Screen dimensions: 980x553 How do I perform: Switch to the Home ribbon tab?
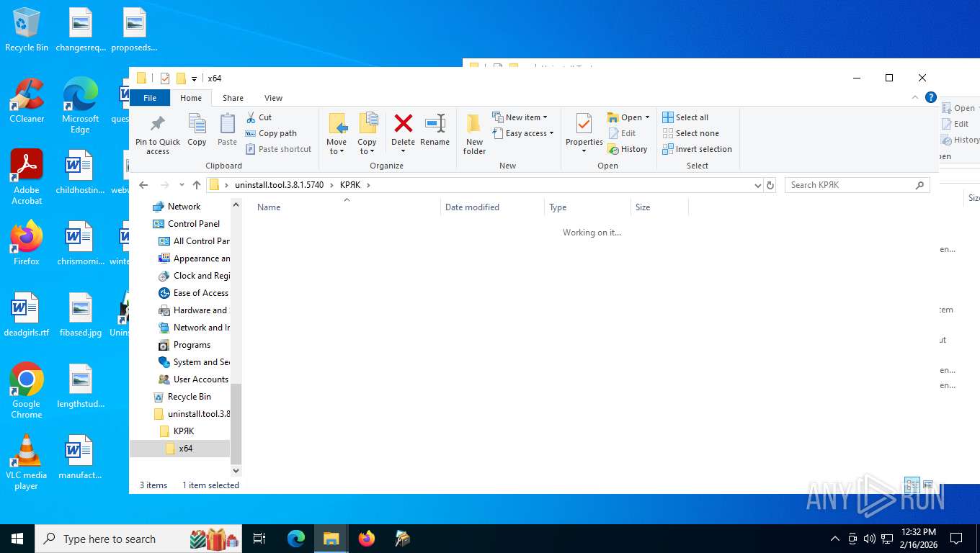point(191,98)
